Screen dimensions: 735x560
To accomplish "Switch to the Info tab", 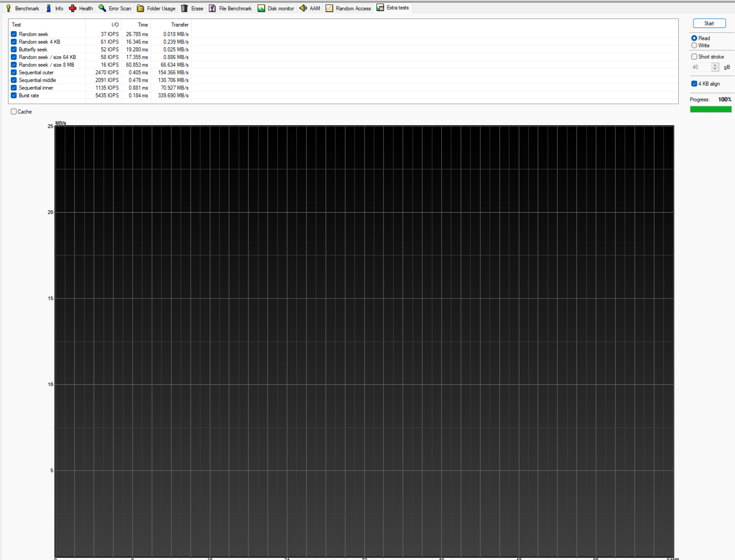I will (x=59, y=8).
